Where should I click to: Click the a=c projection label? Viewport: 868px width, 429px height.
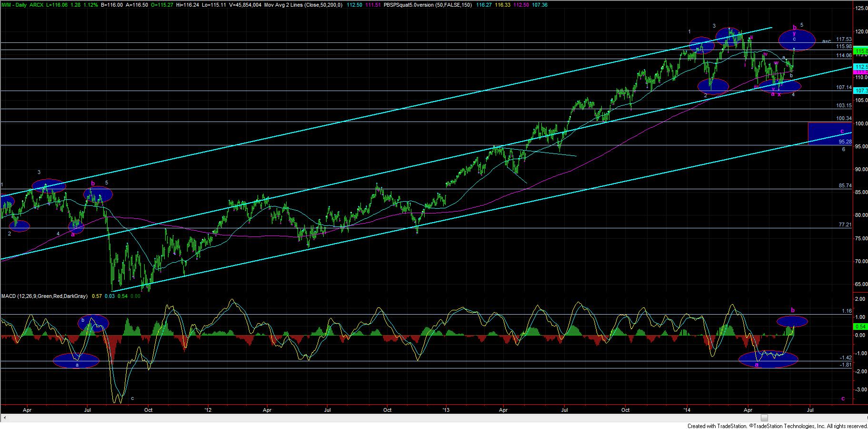[x=827, y=41]
